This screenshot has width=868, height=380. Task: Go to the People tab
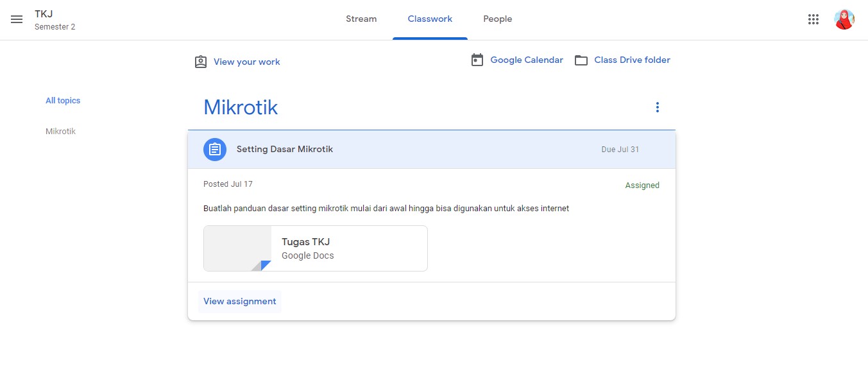(498, 19)
